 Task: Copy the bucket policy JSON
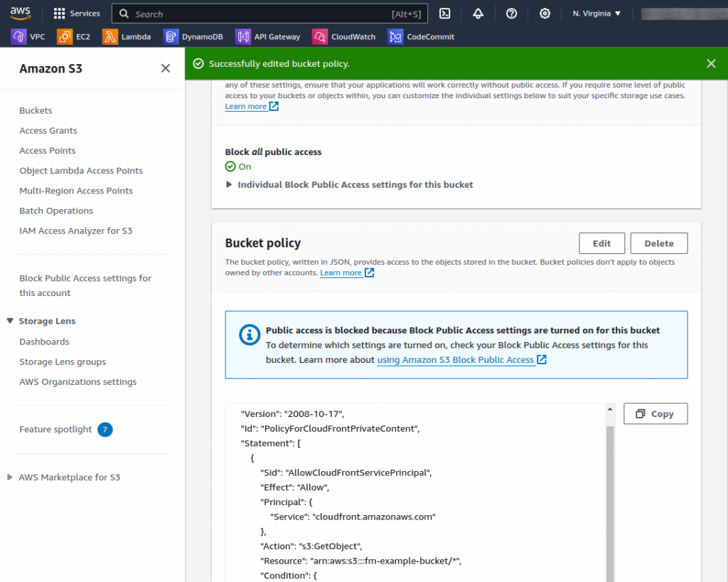pyautogui.click(x=655, y=413)
